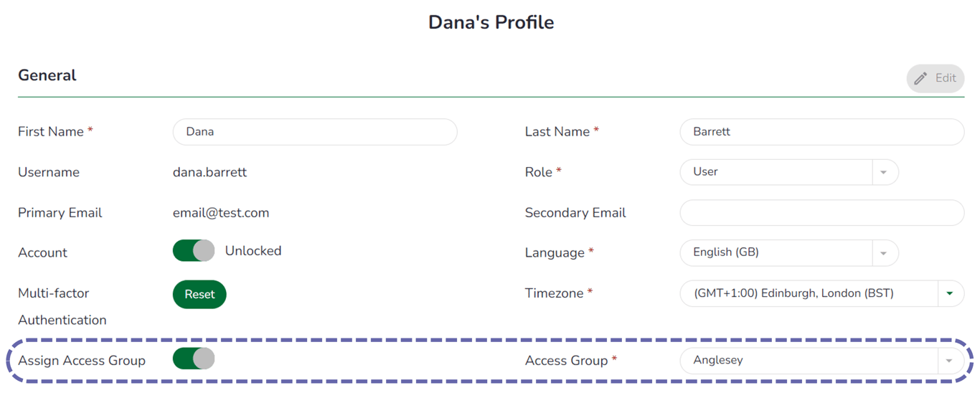The width and height of the screenshot is (980, 398).
Task: Click the 'Unlocked' status label
Action: 253,251
